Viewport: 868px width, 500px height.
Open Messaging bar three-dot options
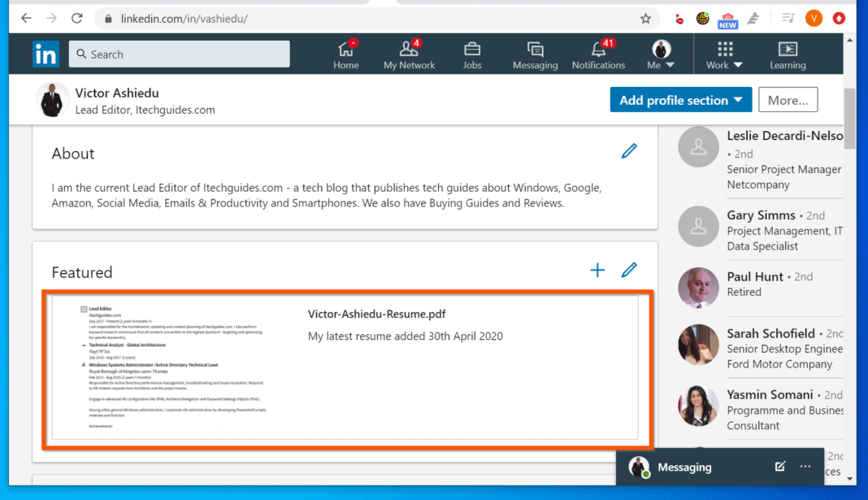coord(805,467)
